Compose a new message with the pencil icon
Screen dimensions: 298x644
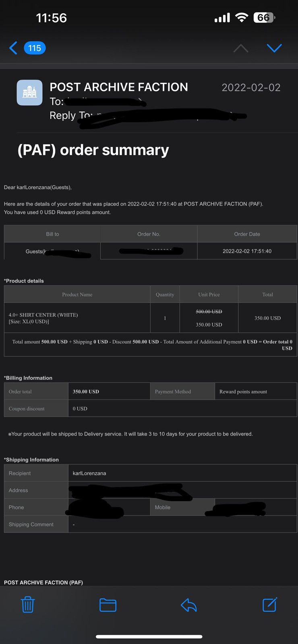click(x=269, y=605)
